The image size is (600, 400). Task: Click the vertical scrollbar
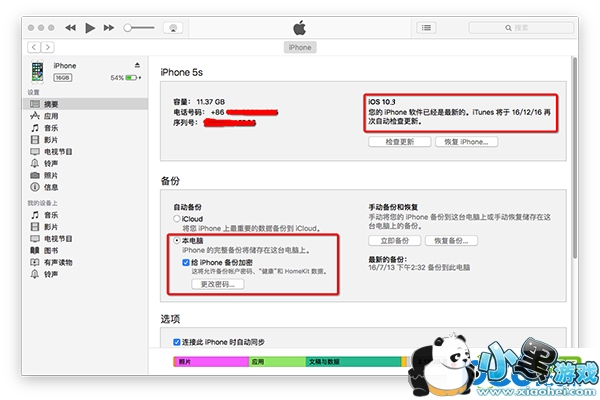[574, 157]
